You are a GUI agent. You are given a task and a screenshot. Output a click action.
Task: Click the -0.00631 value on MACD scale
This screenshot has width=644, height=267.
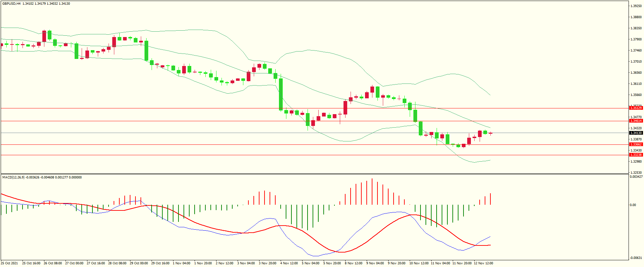[x=636, y=258]
